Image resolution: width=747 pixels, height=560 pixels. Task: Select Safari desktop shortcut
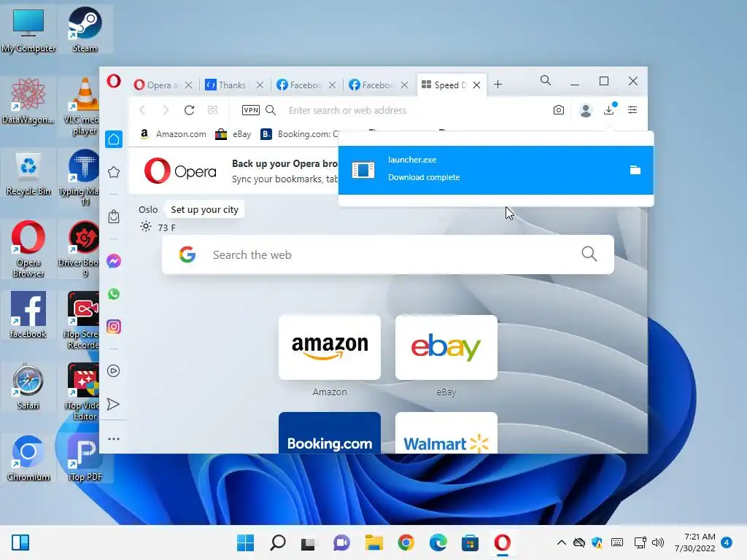pyautogui.click(x=28, y=386)
